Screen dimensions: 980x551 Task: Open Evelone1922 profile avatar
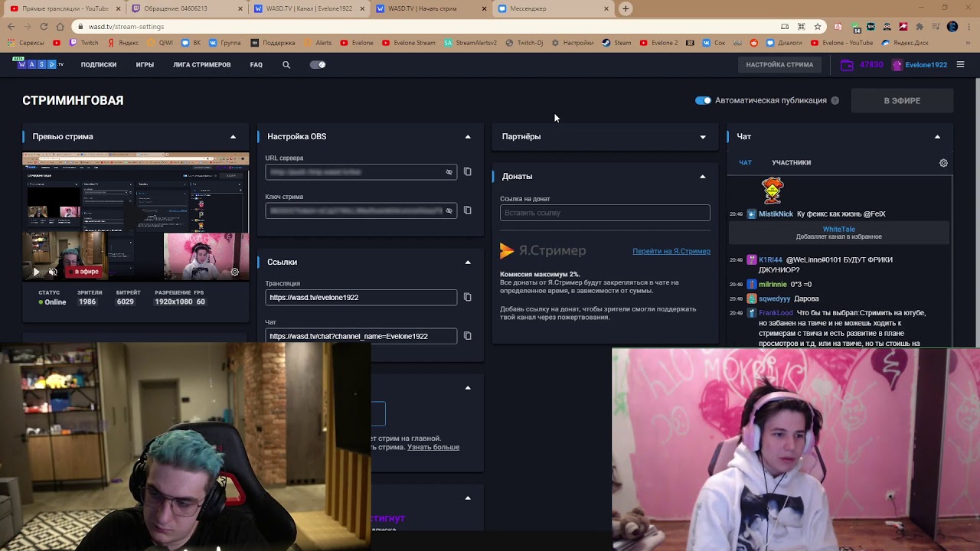[x=897, y=65]
